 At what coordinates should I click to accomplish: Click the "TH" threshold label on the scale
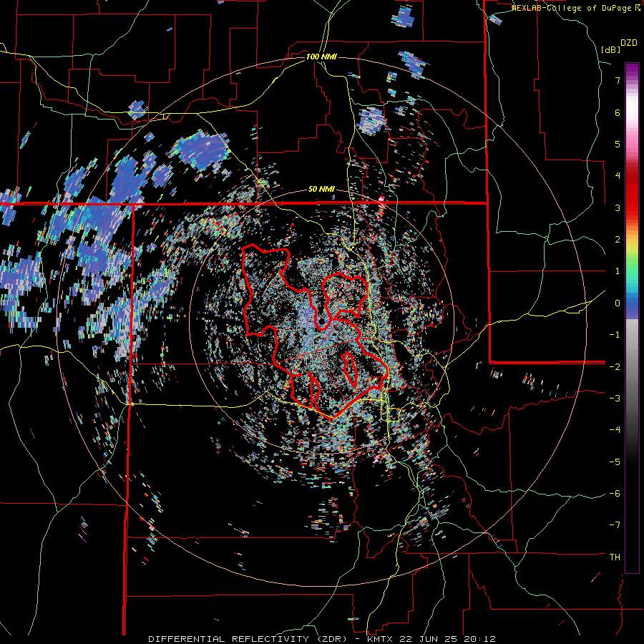[615, 557]
